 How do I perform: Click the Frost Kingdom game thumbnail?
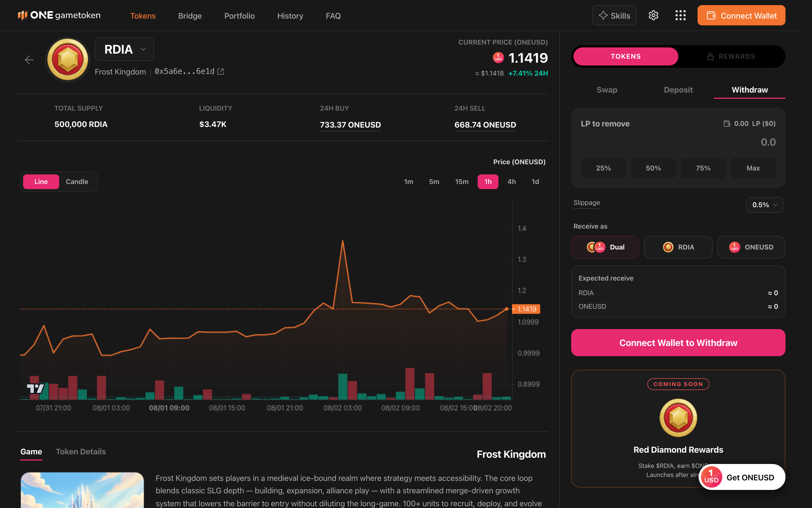(x=82, y=490)
